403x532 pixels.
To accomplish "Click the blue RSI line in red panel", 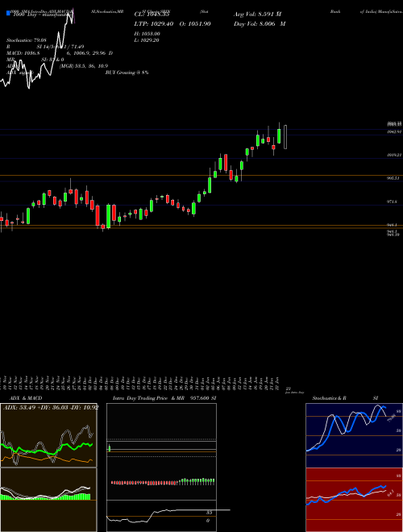I will click(346, 496).
